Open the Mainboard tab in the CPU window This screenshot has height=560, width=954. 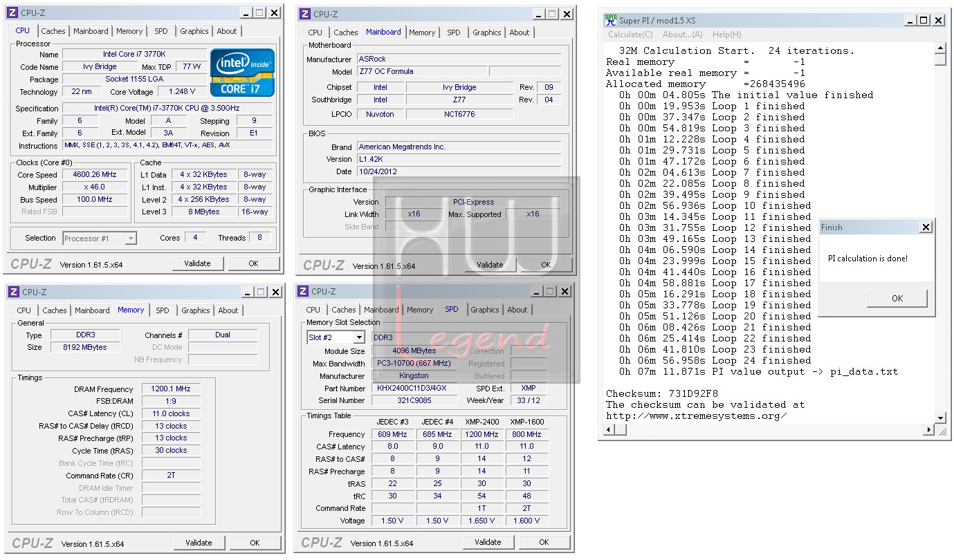(x=91, y=31)
